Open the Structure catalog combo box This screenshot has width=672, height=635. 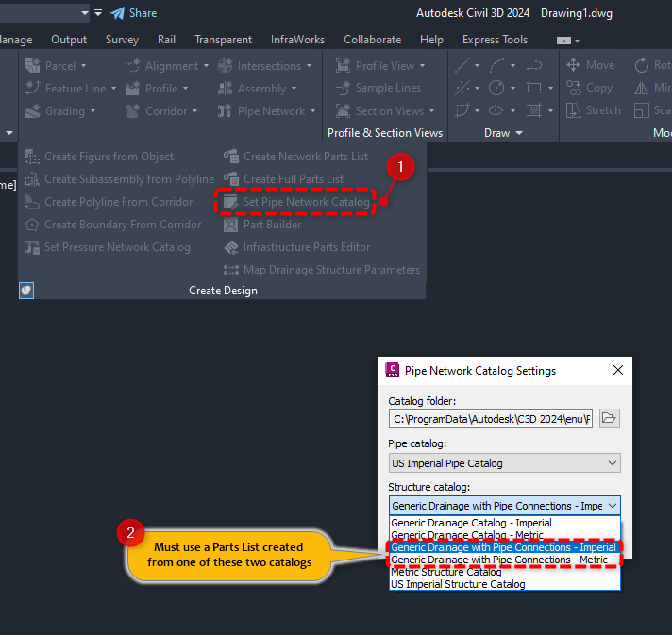[x=504, y=506]
